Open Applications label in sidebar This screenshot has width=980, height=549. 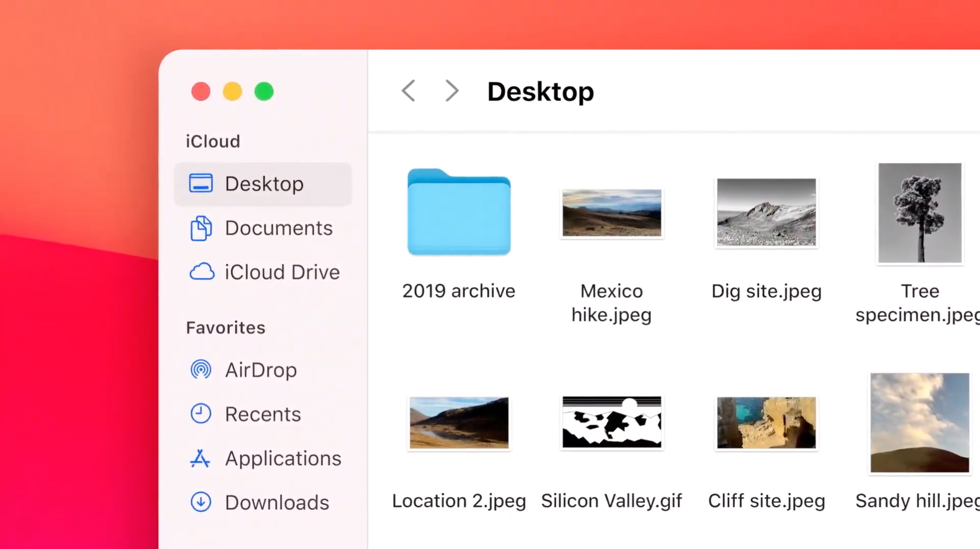283,459
